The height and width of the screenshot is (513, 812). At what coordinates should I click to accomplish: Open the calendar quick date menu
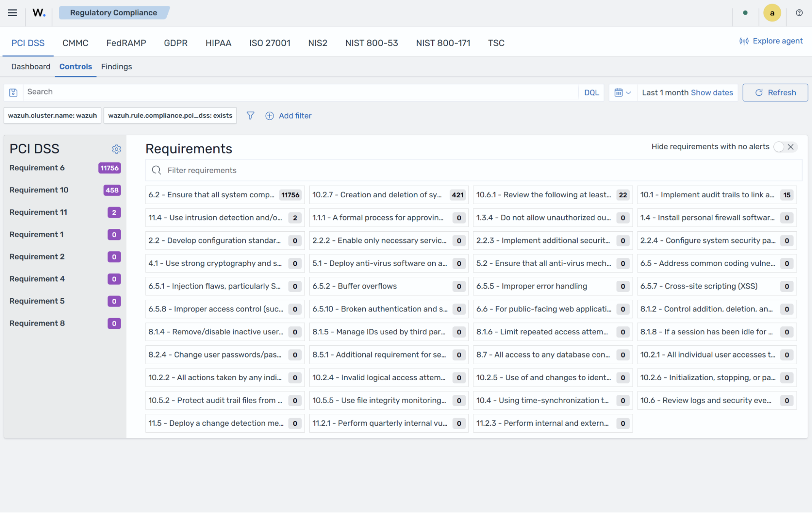tap(623, 93)
